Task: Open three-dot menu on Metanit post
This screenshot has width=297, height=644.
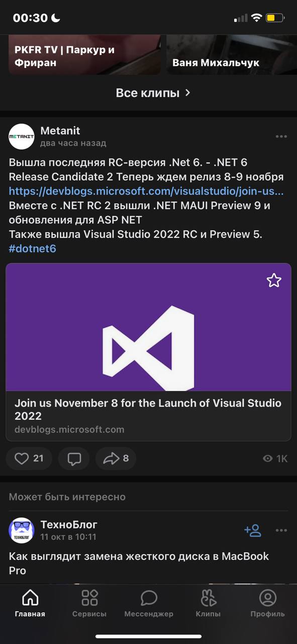Action: coord(281,136)
